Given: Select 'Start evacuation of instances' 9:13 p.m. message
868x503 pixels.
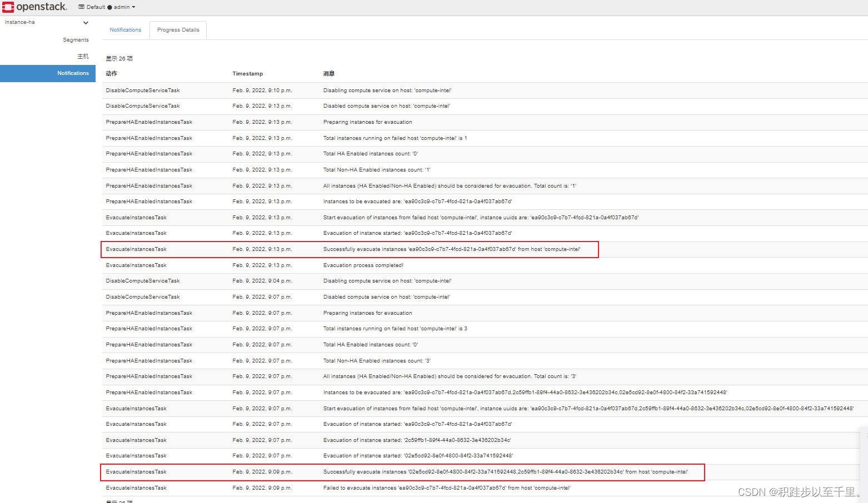Looking at the screenshot, I should pos(481,218).
